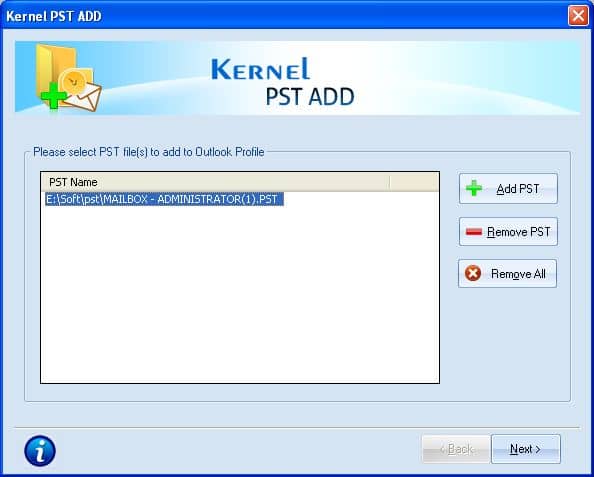This screenshot has width=594, height=477.
Task: Click the Kernel PST ADD banner text
Action: point(283,82)
